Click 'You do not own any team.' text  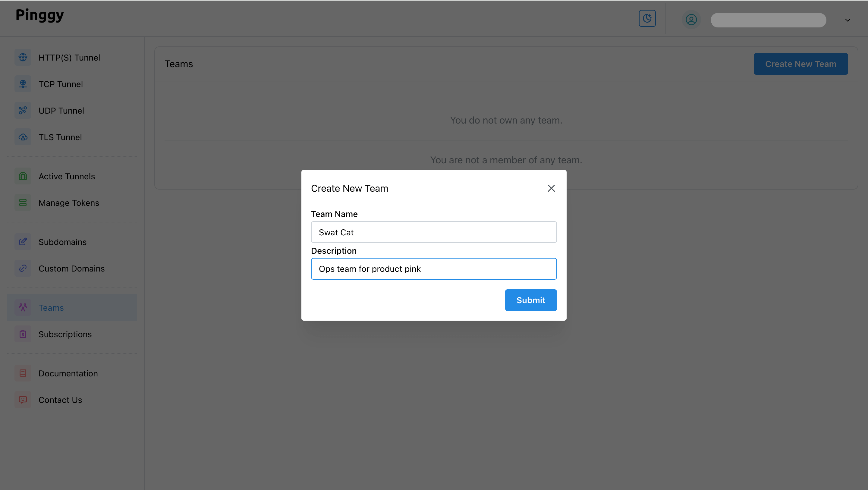506,120
